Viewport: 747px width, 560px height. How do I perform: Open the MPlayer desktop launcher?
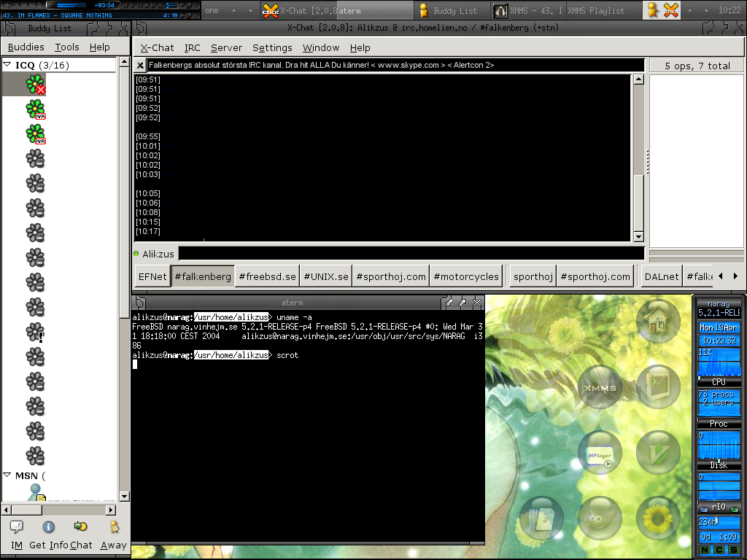click(x=600, y=453)
